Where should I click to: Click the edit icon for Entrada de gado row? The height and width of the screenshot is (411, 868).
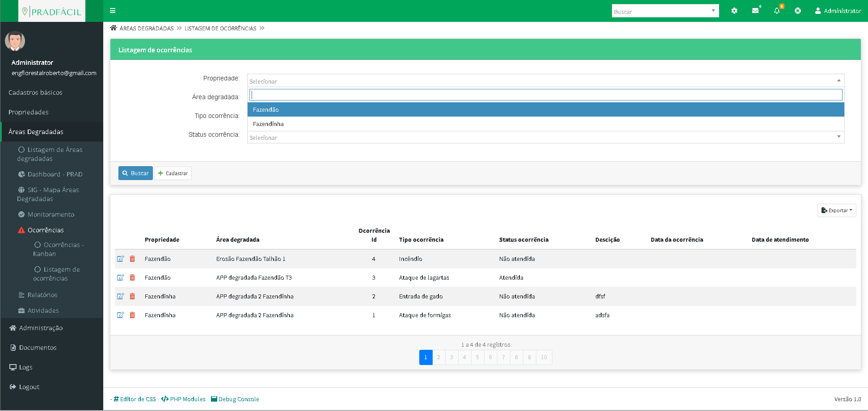pyautogui.click(x=120, y=296)
